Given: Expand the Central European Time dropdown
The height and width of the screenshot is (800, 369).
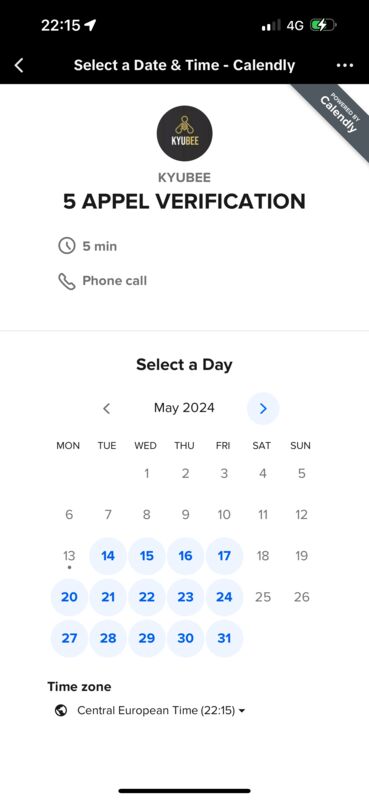Looking at the screenshot, I should click(x=161, y=710).
